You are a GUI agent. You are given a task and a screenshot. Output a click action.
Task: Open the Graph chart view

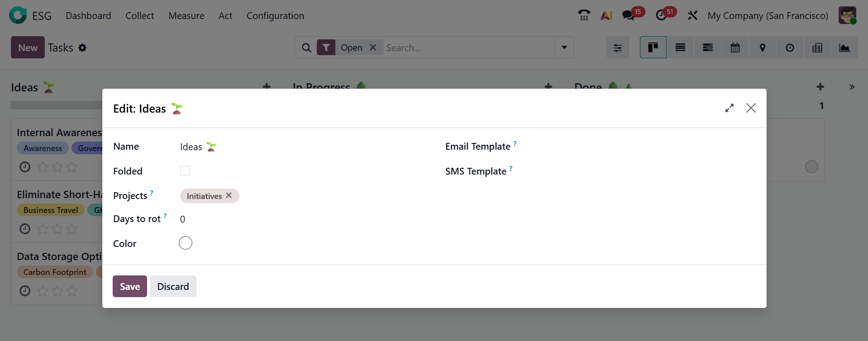click(x=844, y=47)
